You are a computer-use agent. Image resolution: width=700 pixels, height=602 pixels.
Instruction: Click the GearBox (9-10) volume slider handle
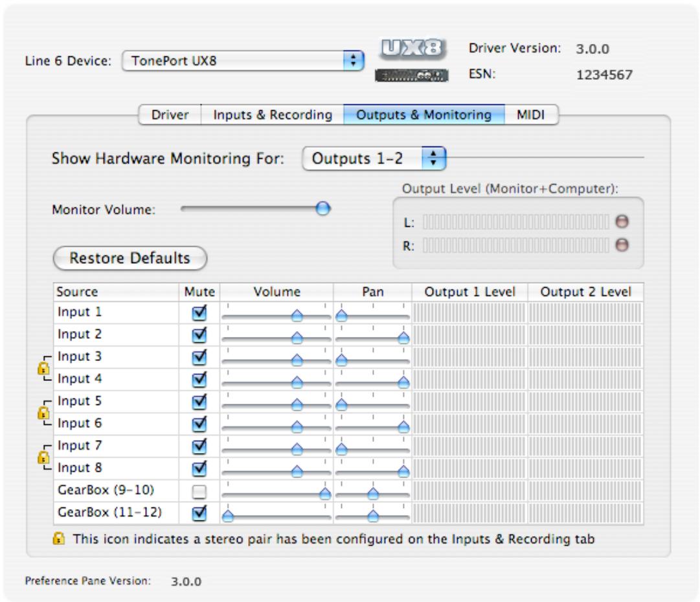[x=325, y=494]
